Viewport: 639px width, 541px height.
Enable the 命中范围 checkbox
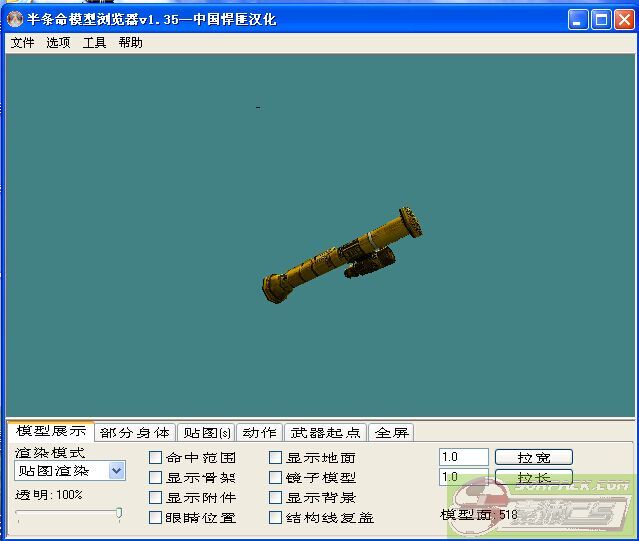click(x=155, y=458)
